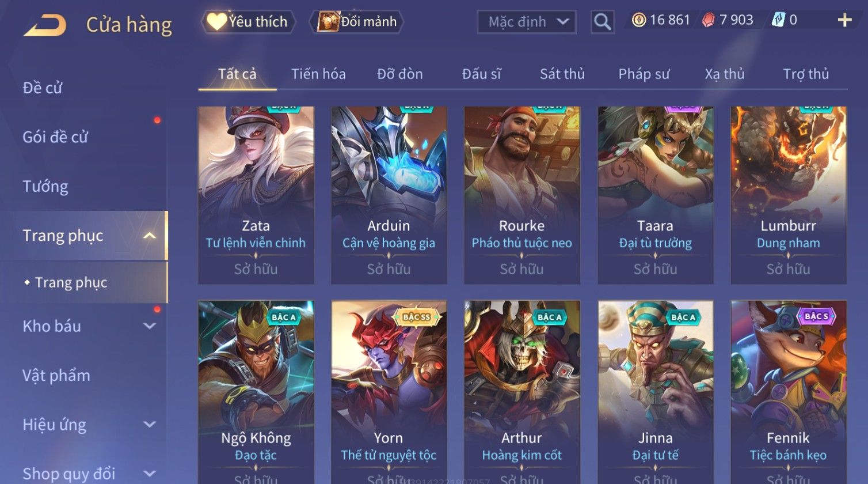Tap the red ruby currency icon
This screenshot has width=868, height=484.
coord(708,20)
